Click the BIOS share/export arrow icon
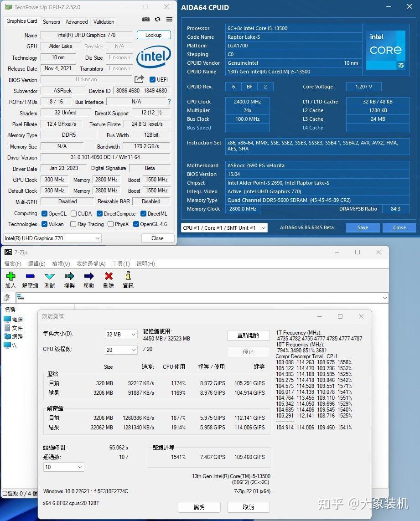This screenshot has height=521, width=420. pos(140,79)
